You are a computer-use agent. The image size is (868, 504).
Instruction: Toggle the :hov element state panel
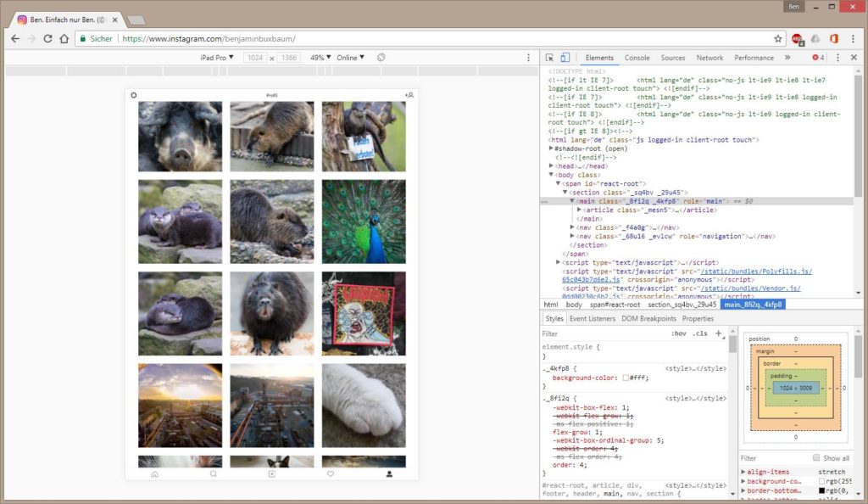(679, 333)
